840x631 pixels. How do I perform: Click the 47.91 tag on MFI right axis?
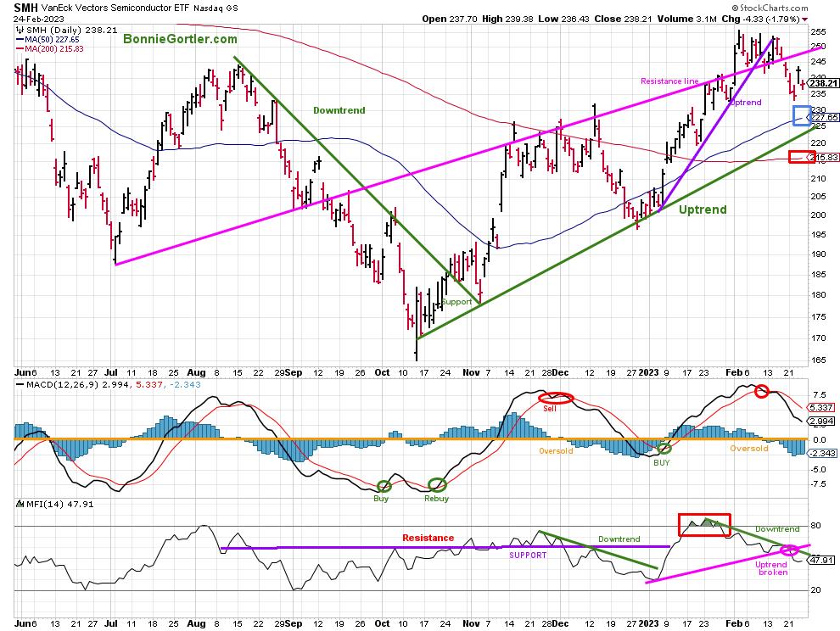pyautogui.click(x=822, y=560)
